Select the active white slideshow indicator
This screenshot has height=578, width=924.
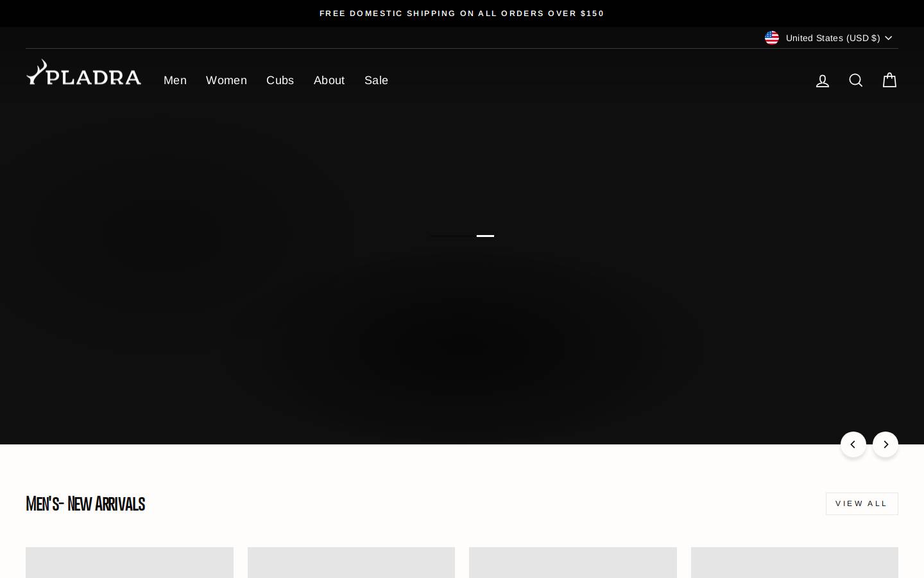[485, 236]
